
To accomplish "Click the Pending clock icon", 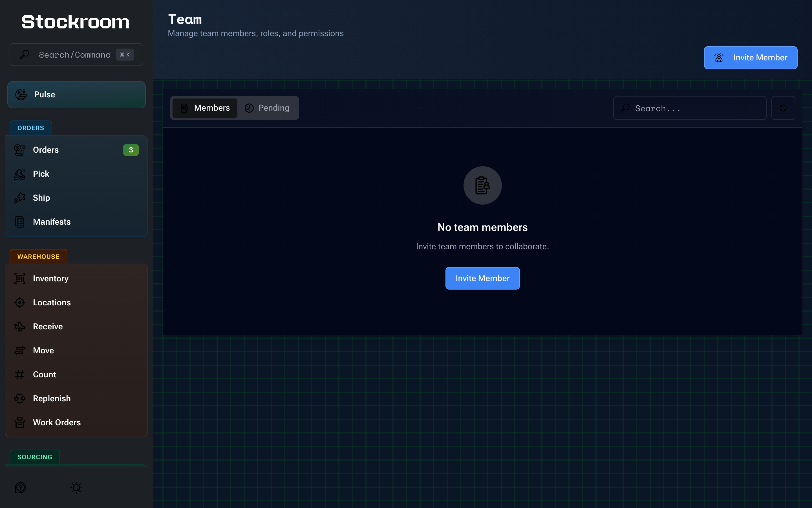I will [x=249, y=108].
